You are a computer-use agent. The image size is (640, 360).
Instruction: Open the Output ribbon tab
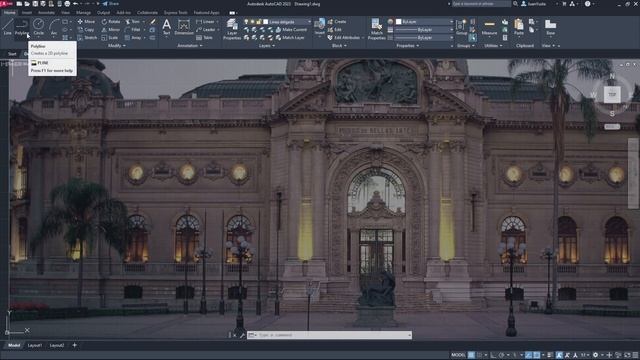(103, 13)
